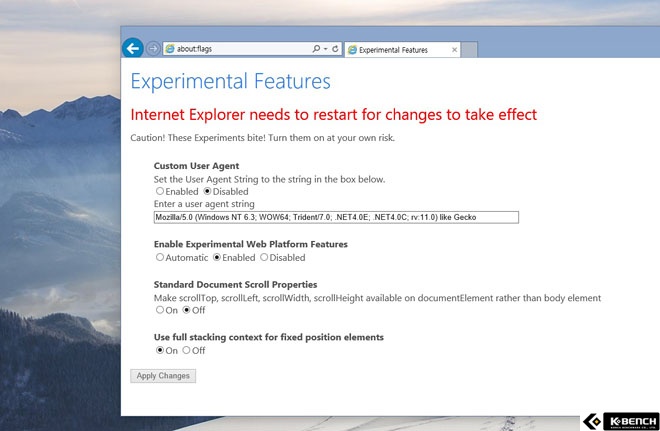The height and width of the screenshot is (431, 660).
Task: Set Experimental Web Platform Features to Automatic
Action: tap(160, 257)
